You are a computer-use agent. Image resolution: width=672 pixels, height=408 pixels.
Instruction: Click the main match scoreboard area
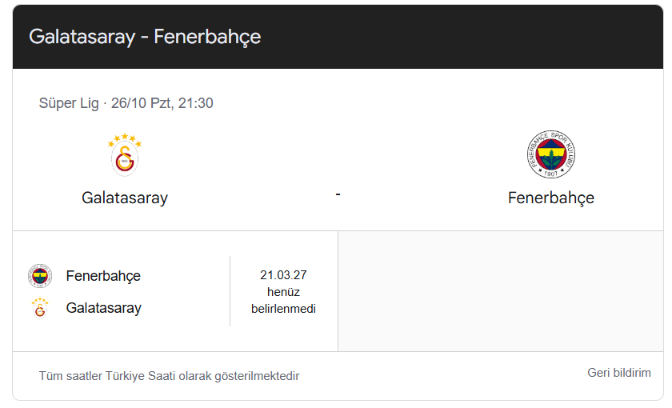338,150
